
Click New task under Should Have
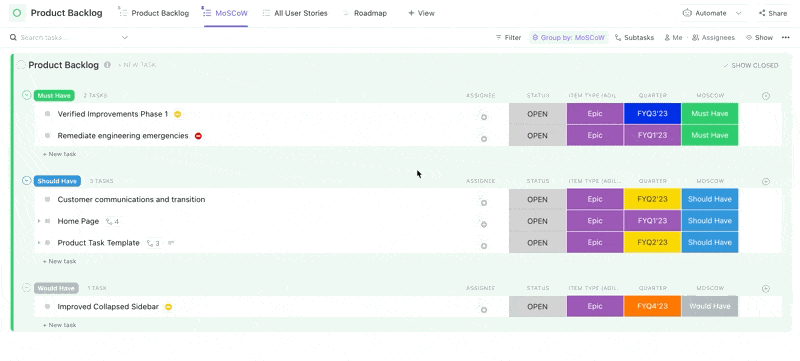[60, 261]
